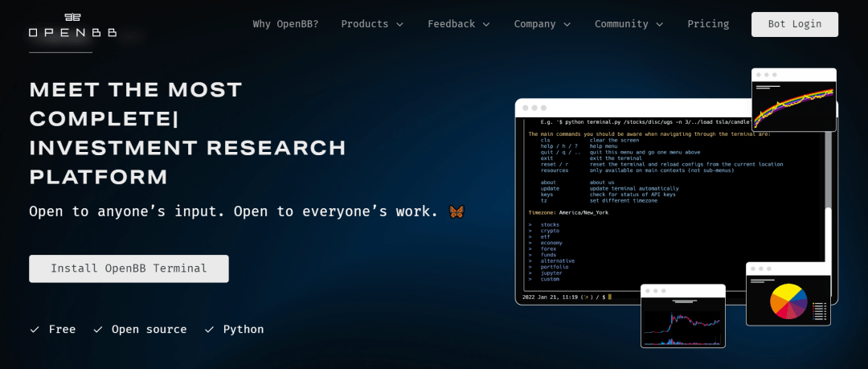Viewport: 868px width, 369px height.
Task: Click the checkmark next to Open source
Action: (x=98, y=330)
